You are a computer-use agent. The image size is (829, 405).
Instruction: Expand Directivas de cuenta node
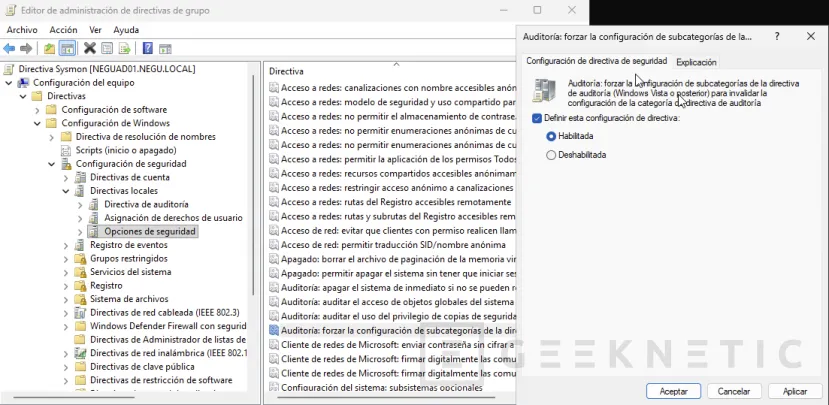tap(66, 178)
